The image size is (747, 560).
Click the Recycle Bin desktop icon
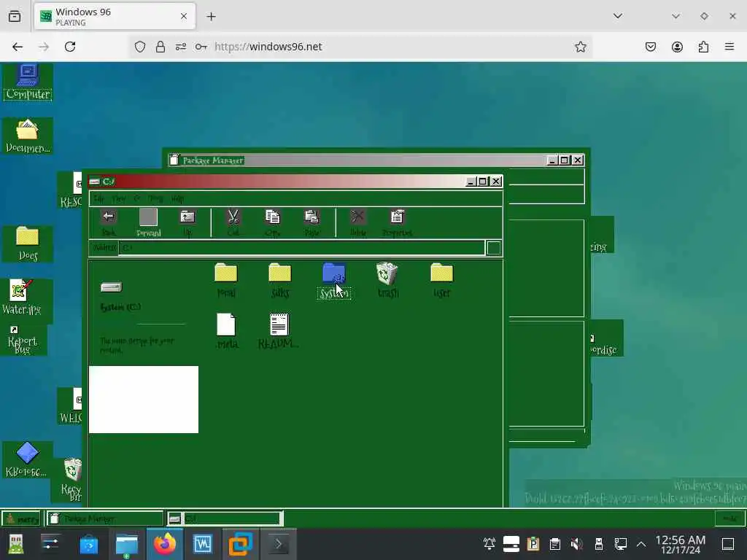click(72, 479)
